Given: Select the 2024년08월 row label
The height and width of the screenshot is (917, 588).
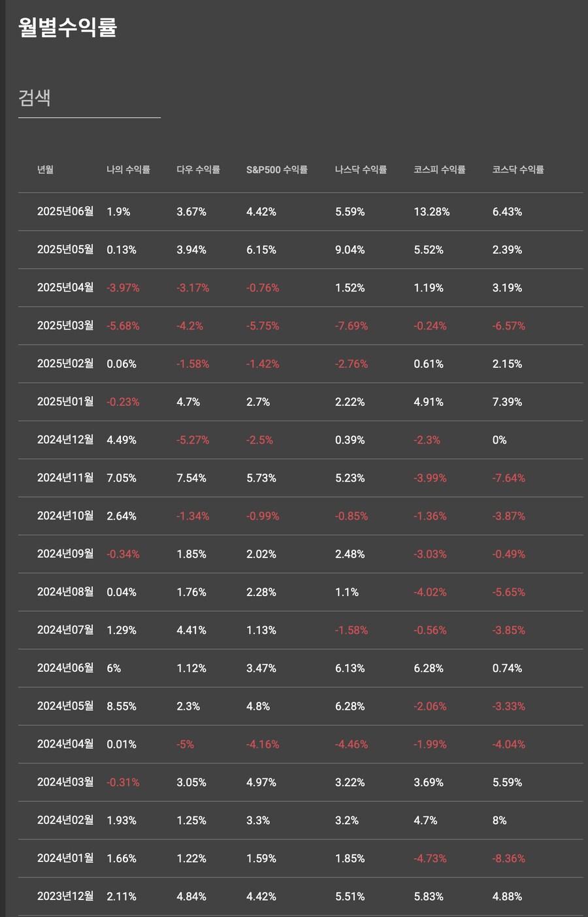Looking at the screenshot, I should (65, 592).
